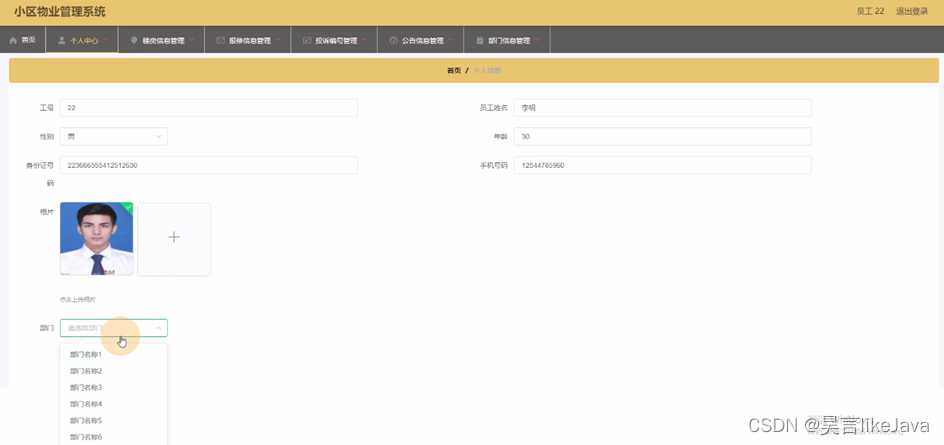Select 部门名称6 from the department list

click(x=114, y=437)
